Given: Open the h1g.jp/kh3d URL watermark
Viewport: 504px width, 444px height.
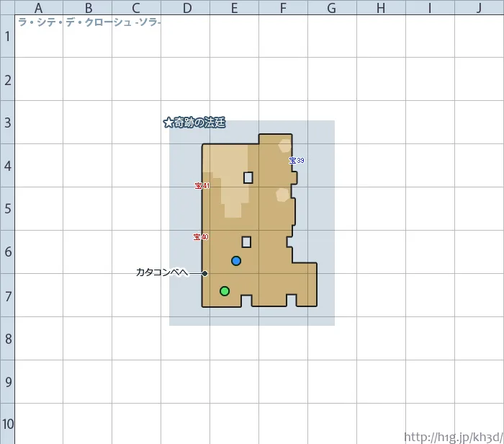Looking at the screenshot, I should tap(453, 437).
